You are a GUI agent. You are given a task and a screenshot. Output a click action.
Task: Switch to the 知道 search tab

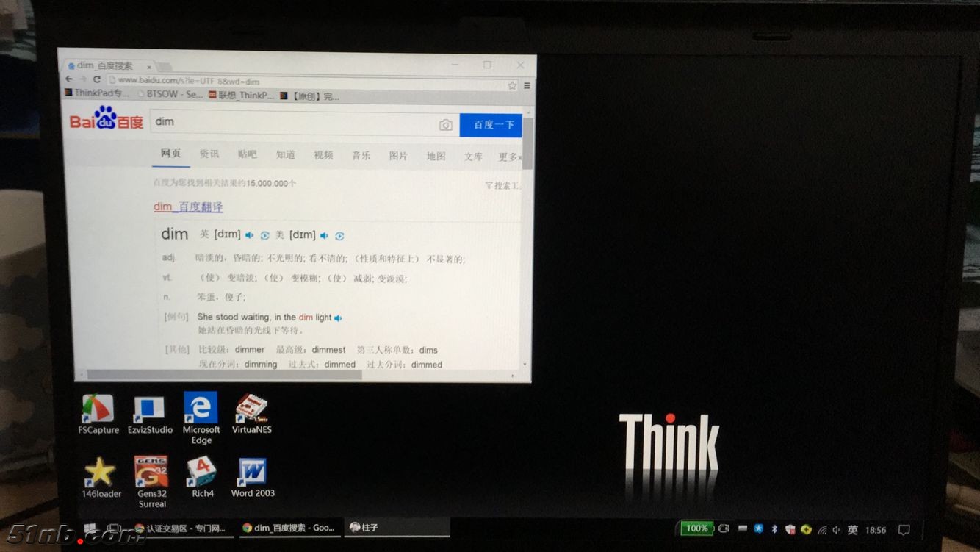(x=285, y=155)
